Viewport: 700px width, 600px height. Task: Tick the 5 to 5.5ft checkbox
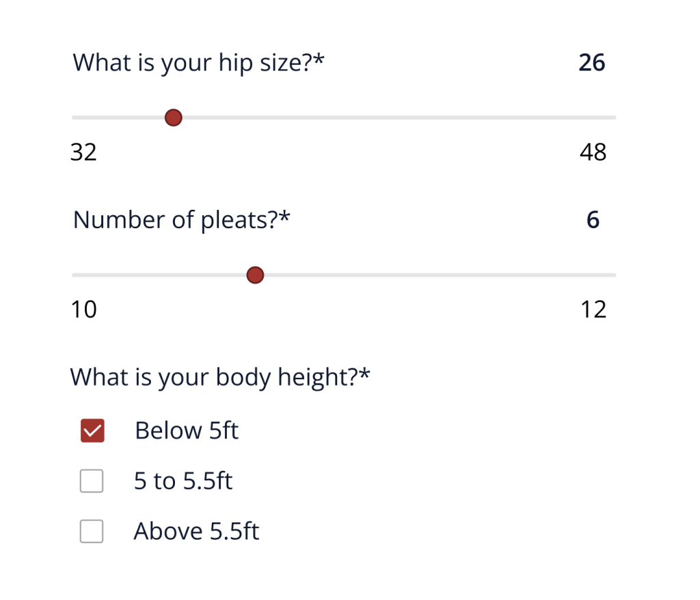pos(92,481)
